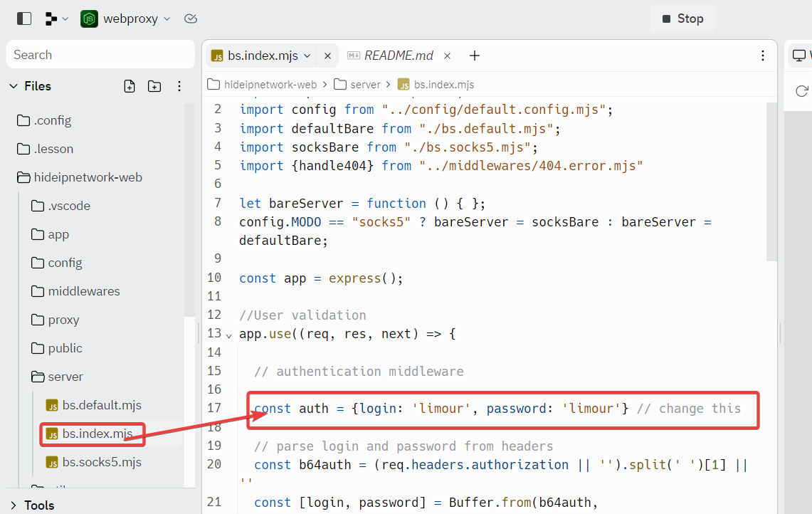Screen dimensions: 812x514
Task: Open the editor pane three-dot menu
Action: tap(763, 56)
